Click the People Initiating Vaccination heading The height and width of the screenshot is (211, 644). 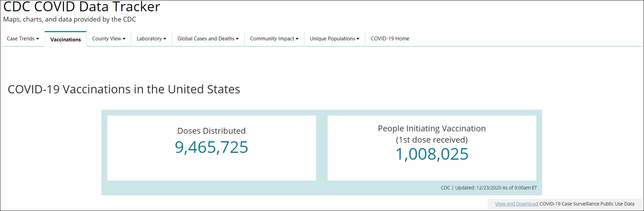click(x=432, y=129)
